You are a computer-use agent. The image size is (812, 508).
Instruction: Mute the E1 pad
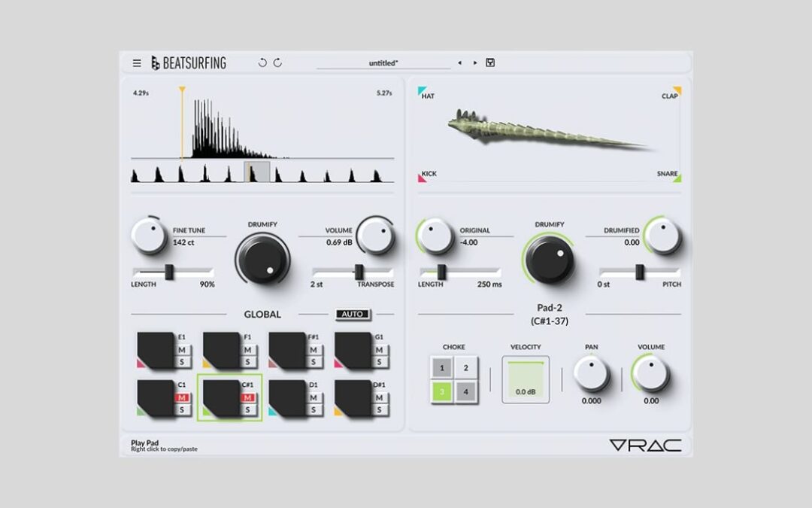pyautogui.click(x=182, y=350)
